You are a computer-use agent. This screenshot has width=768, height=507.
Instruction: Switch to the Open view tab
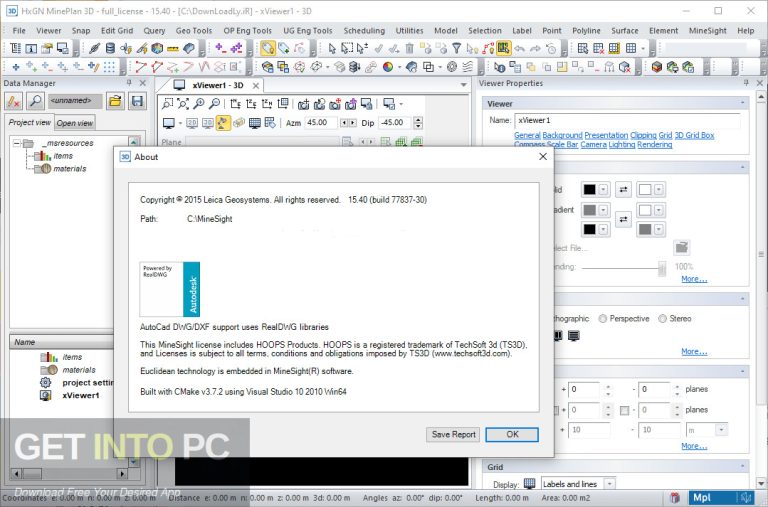pyautogui.click(x=75, y=123)
